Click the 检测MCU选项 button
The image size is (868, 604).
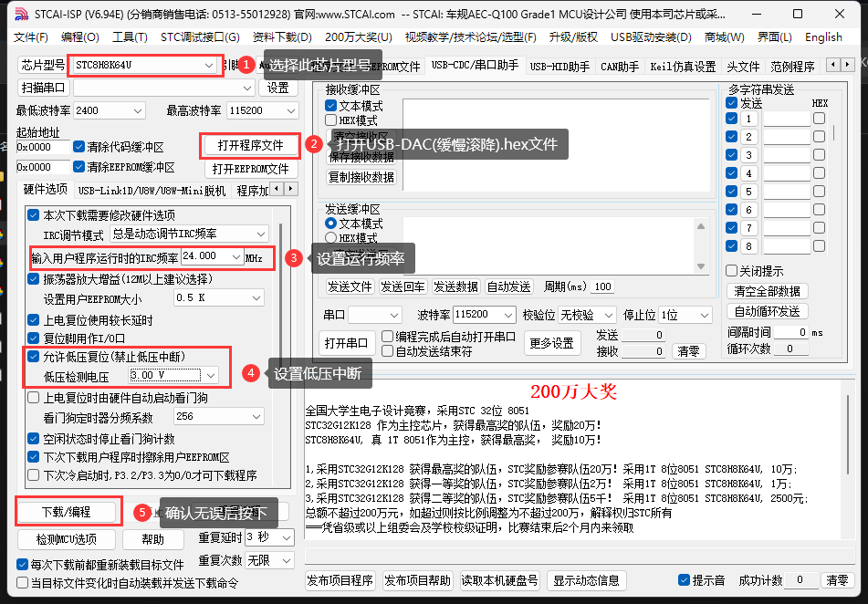[x=67, y=538]
